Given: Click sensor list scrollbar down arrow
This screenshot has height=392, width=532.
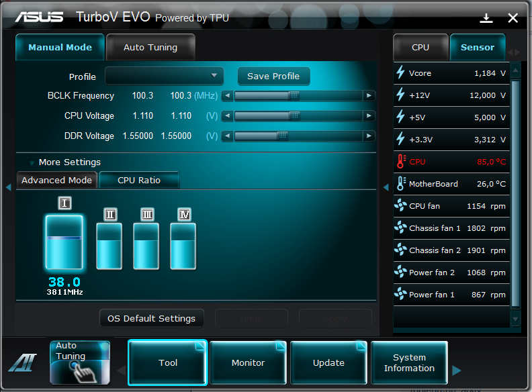Looking at the screenshot, I should tap(515, 319).
